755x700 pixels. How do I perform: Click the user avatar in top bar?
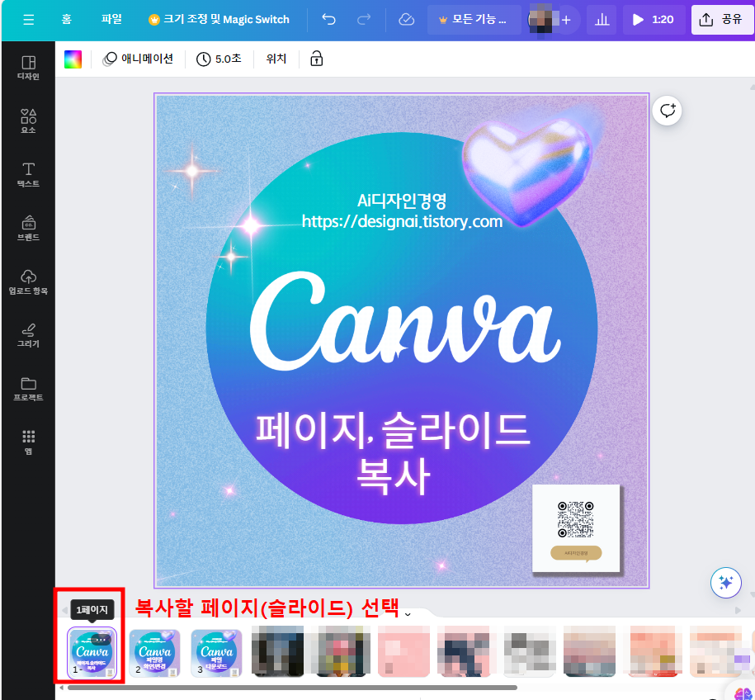pyautogui.click(x=540, y=20)
